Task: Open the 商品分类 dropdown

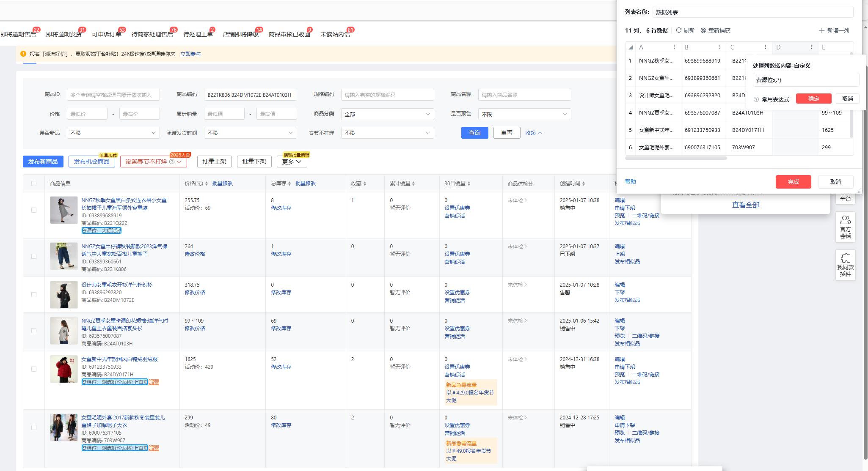Action: point(387,114)
